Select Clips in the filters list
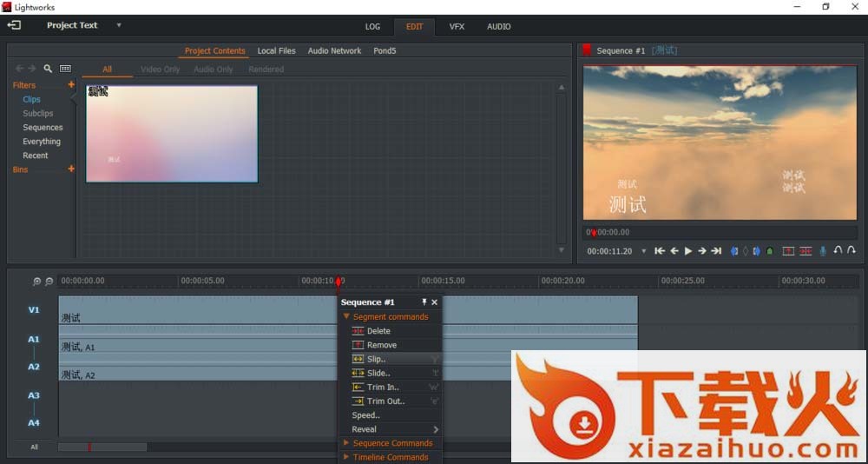The height and width of the screenshot is (464, 868). pos(31,99)
